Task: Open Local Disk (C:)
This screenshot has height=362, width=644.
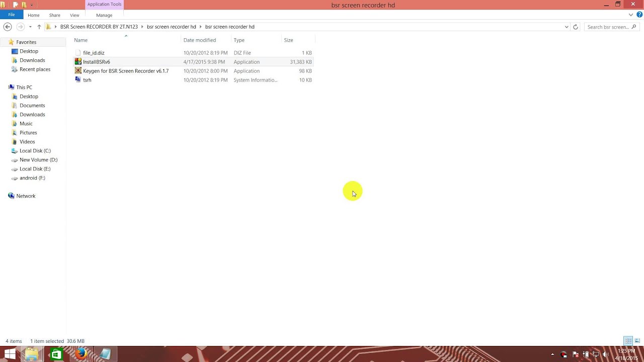Action: point(35,151)
